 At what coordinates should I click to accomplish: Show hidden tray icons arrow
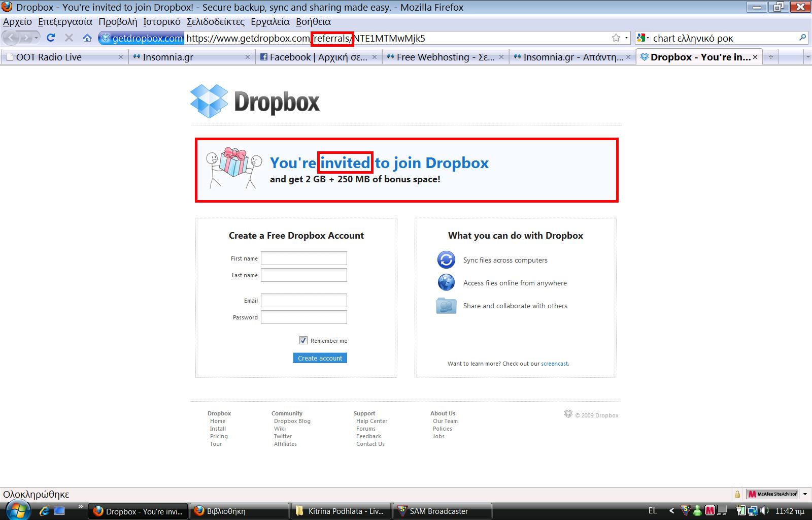tap(672, 511)
